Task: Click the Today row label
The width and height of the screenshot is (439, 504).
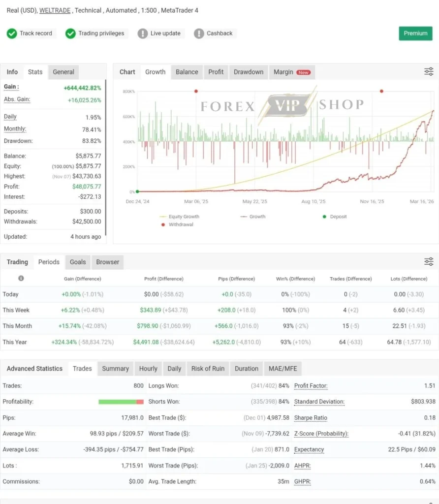Action: 11,294
